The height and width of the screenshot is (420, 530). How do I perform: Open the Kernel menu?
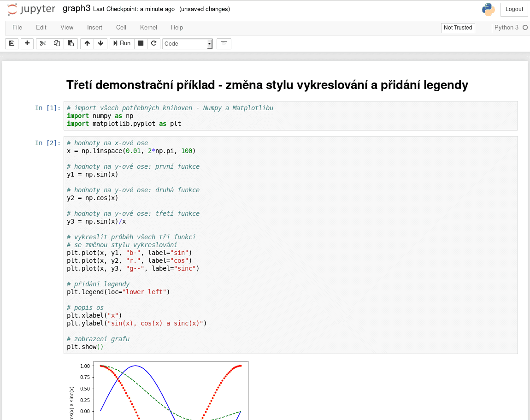point(148,27)
